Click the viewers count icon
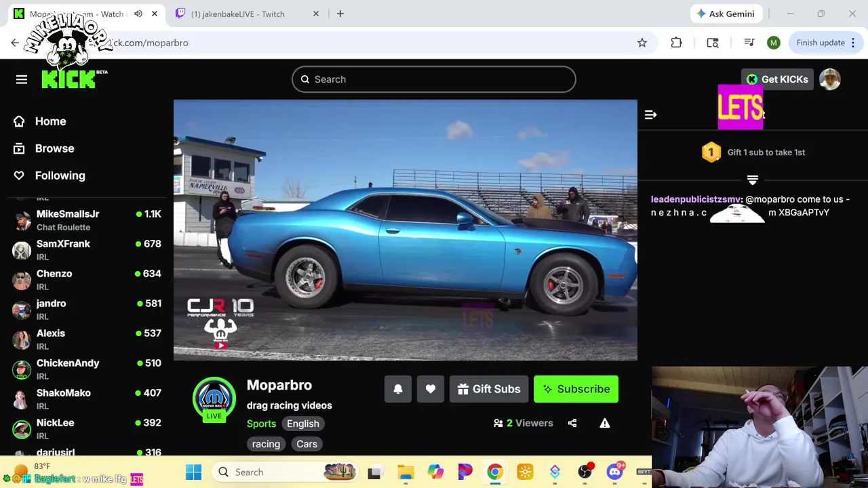 pyautogui.click(x=498, y=423)
